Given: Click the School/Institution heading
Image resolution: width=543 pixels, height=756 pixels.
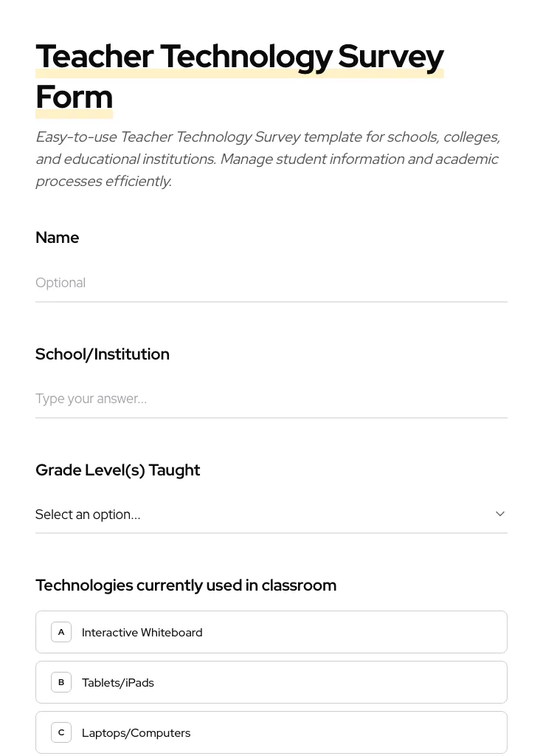Looking at the screenshot, I should (103, 354).
